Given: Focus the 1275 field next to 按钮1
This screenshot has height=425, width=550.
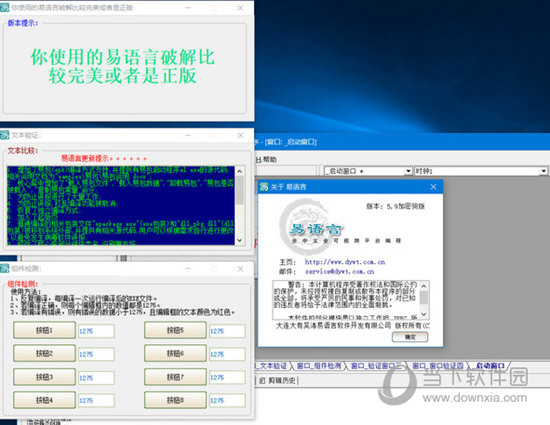Looking at the screenshot, I should 96,331.
